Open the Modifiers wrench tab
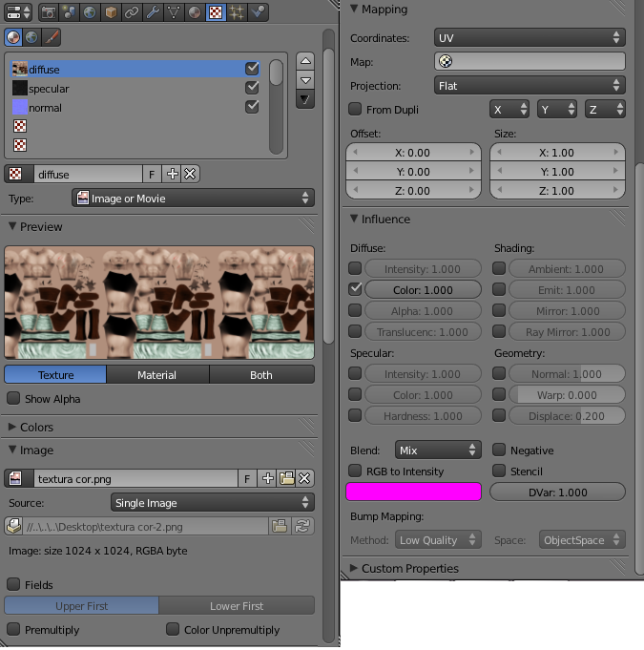The width and height of the screenshot is (644, 650). 153,12
